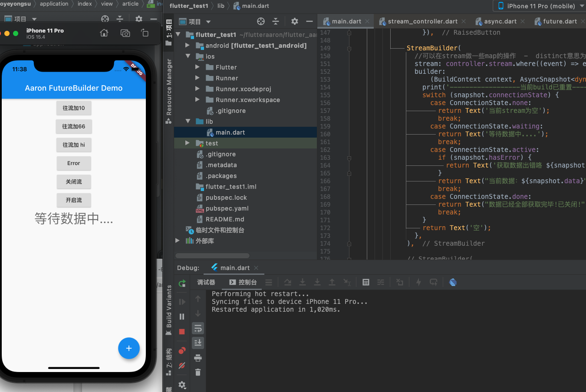
Task: Tap the 往流加10 button
Action: [x=74, y=108]
